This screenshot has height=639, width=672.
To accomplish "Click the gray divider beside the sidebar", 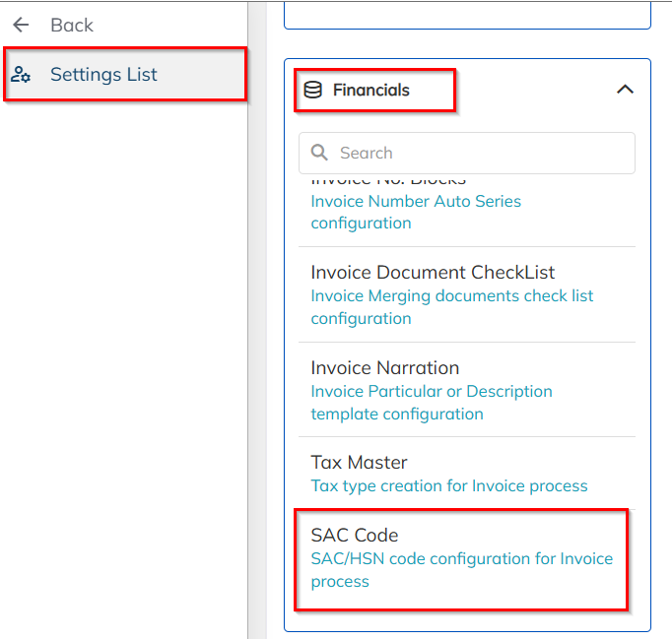I will (x=256, y=345).
